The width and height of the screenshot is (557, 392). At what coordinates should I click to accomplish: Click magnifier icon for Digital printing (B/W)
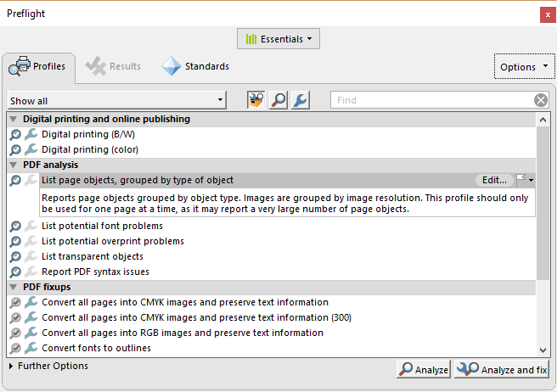pyautogui.click(x=15, y=135)
